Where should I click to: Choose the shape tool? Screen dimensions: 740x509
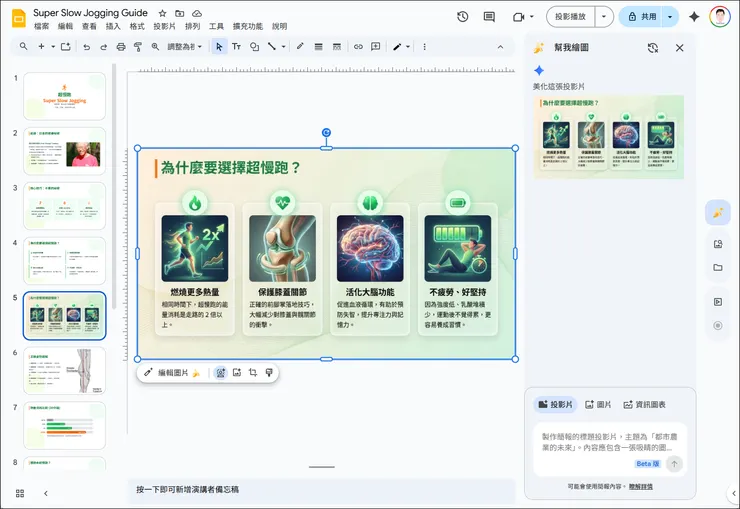click(254, 46)
